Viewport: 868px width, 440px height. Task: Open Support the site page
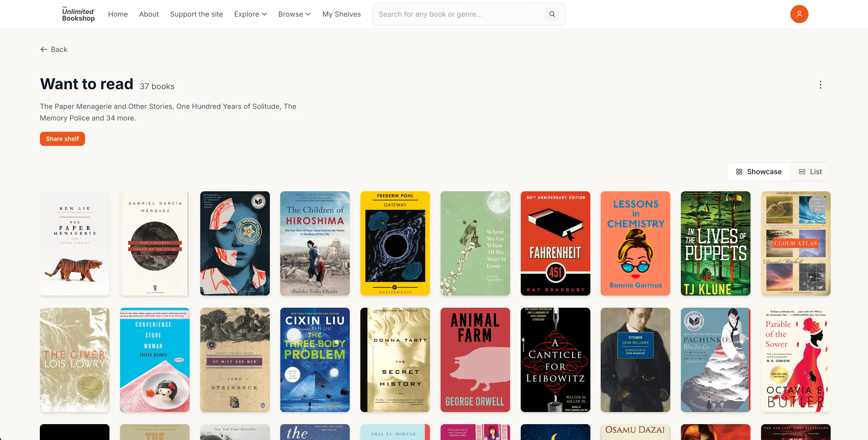point(196,14)
